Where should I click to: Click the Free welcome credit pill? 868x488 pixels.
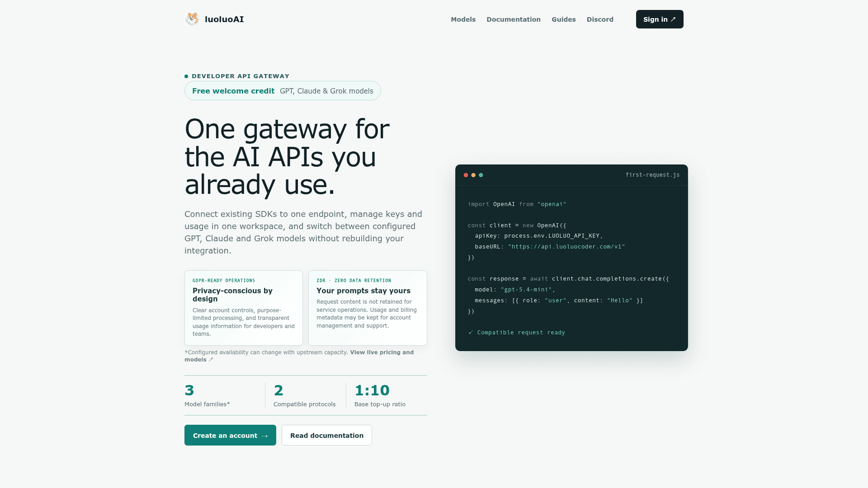click(x=283, y=91)
